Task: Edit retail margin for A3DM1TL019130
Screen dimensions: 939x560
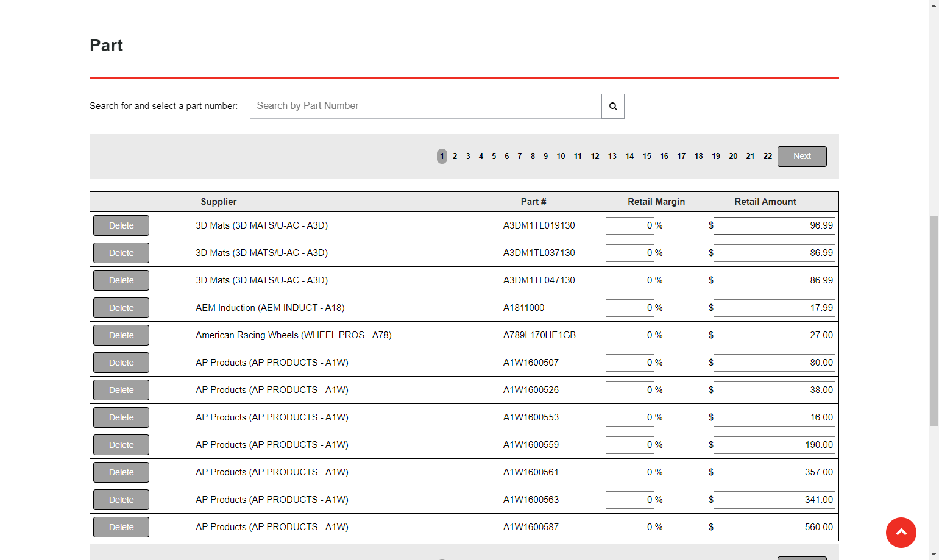Action: (629, 225)
